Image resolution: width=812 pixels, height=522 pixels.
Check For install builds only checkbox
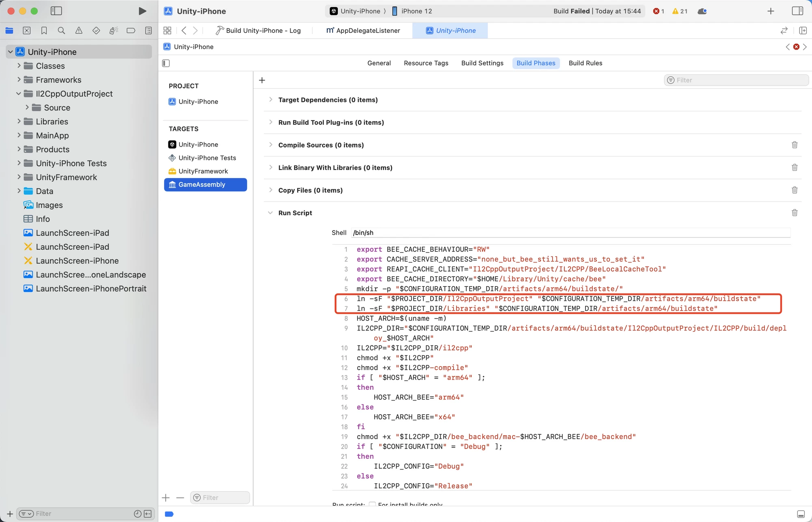tap(372, 504)
